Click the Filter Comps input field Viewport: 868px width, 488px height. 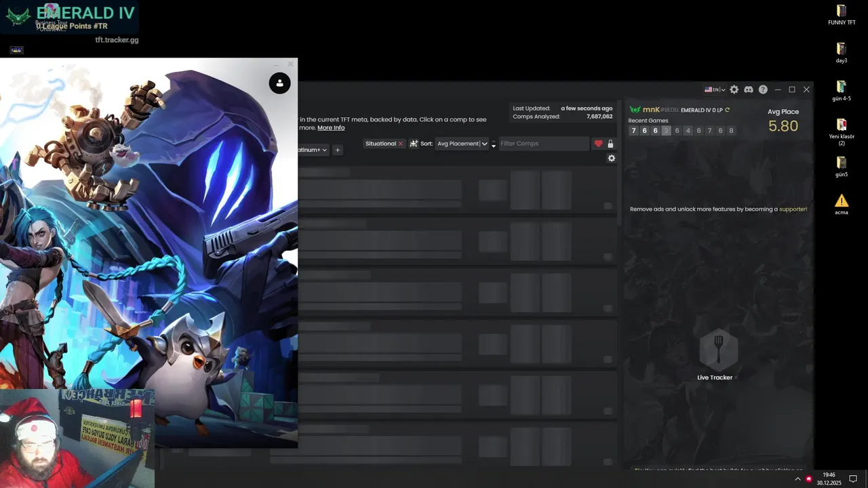[x=545, y=144]
